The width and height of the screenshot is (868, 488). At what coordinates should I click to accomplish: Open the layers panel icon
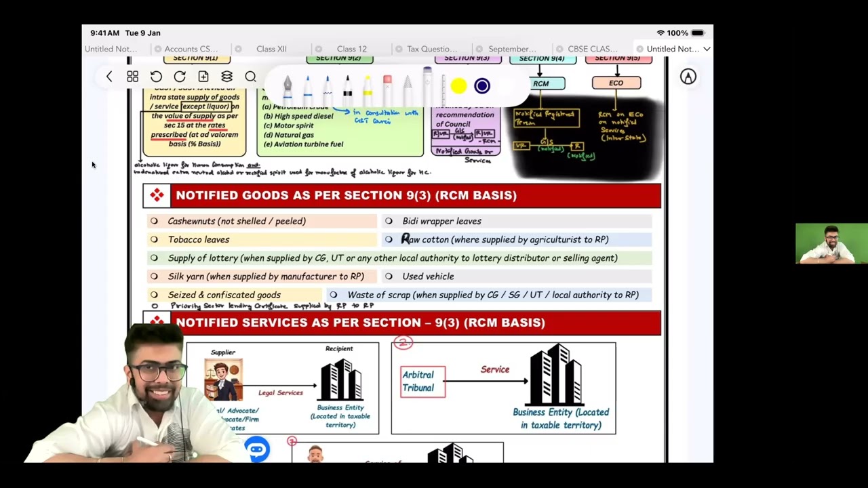pos(227,77)
